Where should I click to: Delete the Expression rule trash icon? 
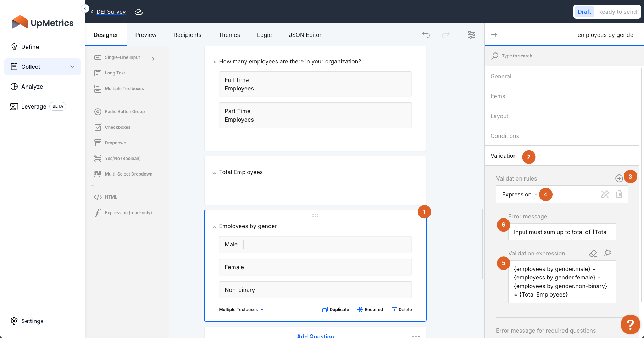click(619, 194)
